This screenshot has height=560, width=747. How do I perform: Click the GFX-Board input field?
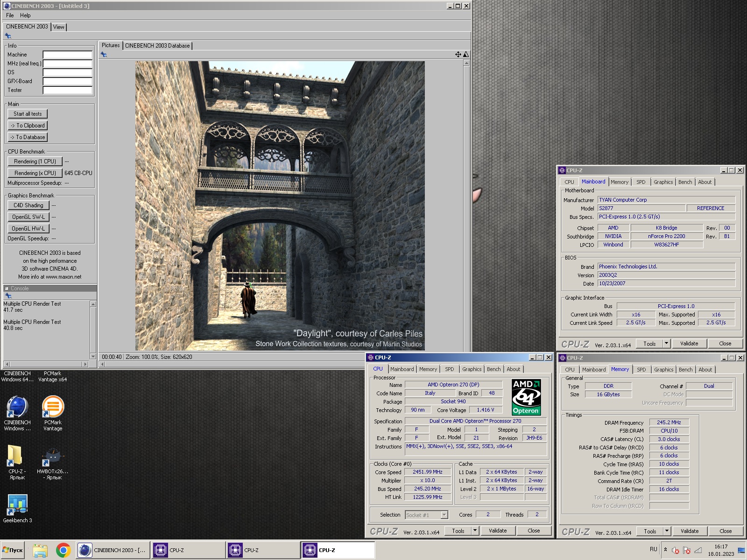pos(68,81)
